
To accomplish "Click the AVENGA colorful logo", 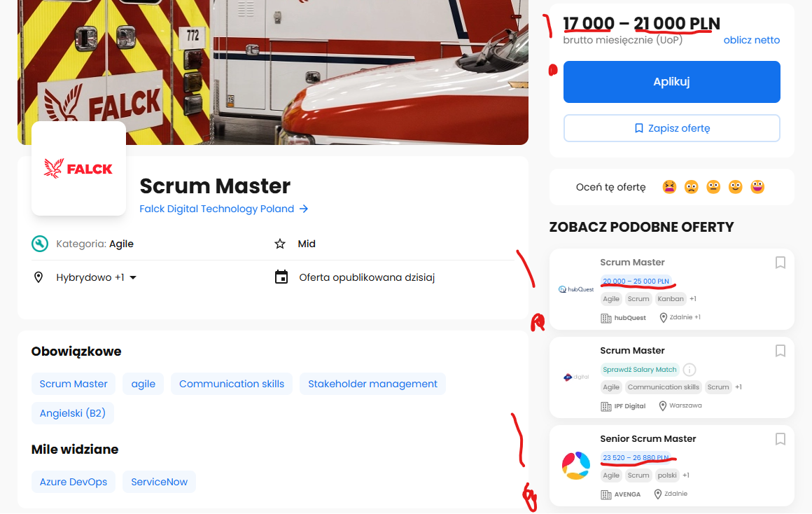I will (x=576, y=466).
